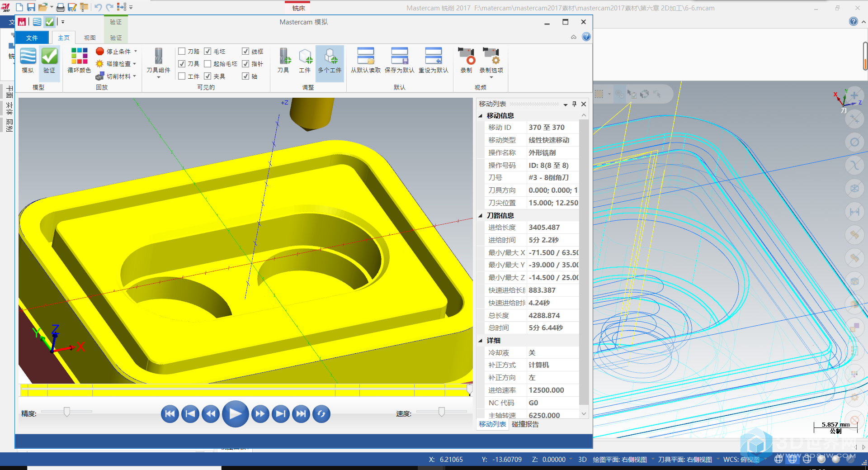Switch to the 视图 view tab
The height and width of the screenshot is (470, 868).
tap(90, 38)
